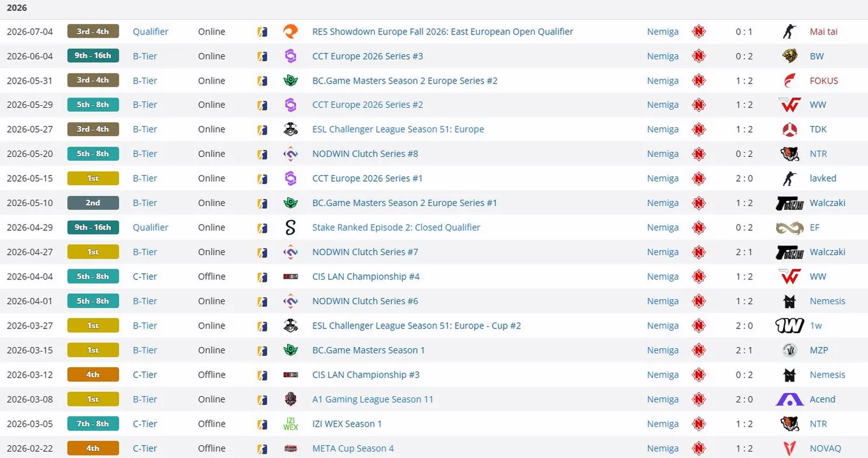Click the date 2026-02-22
The width and height of the screenshot is (868, 458).
30,448
